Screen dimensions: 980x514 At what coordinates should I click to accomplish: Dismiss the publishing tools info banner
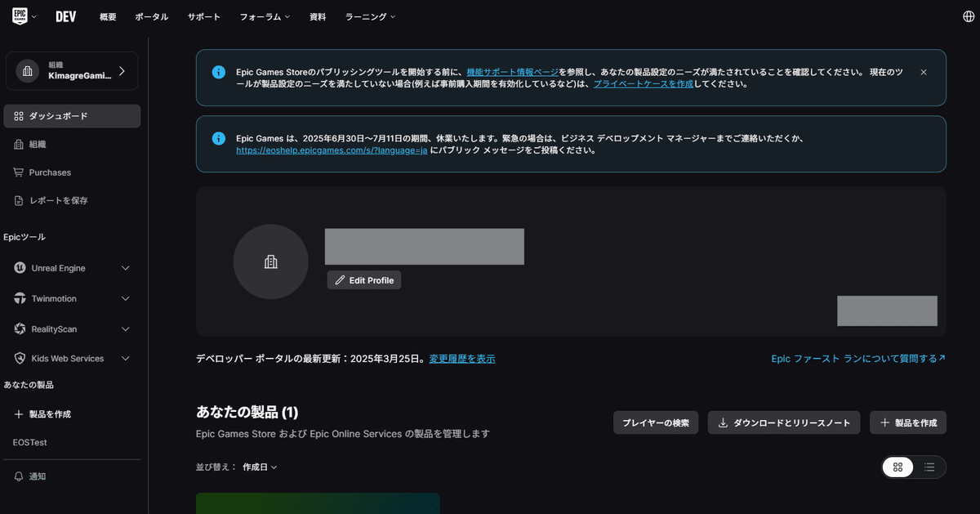pyautogui.click(x=923, y=72)
